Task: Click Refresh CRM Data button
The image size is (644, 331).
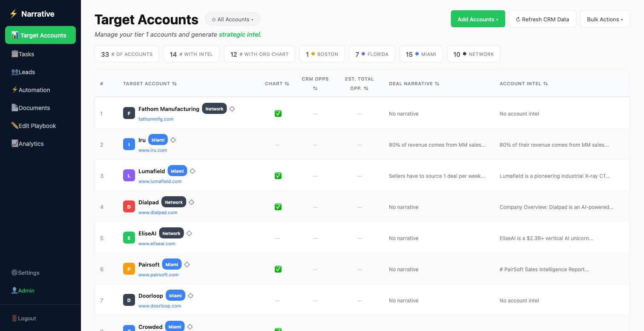Action: pos(542,19)
